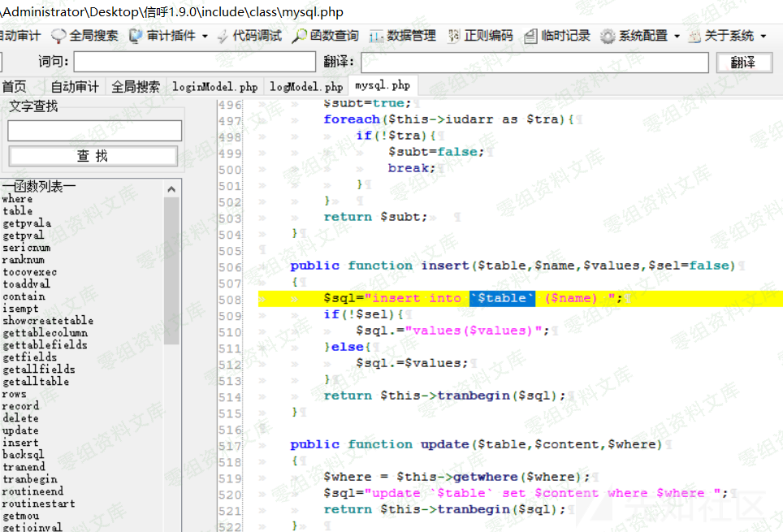Image resolution: width=783 pixels, height=532 pixels.
Task: Expand the 关于系统 dropdown arrow
Action: pyautogui.click(x=763, y=36)
